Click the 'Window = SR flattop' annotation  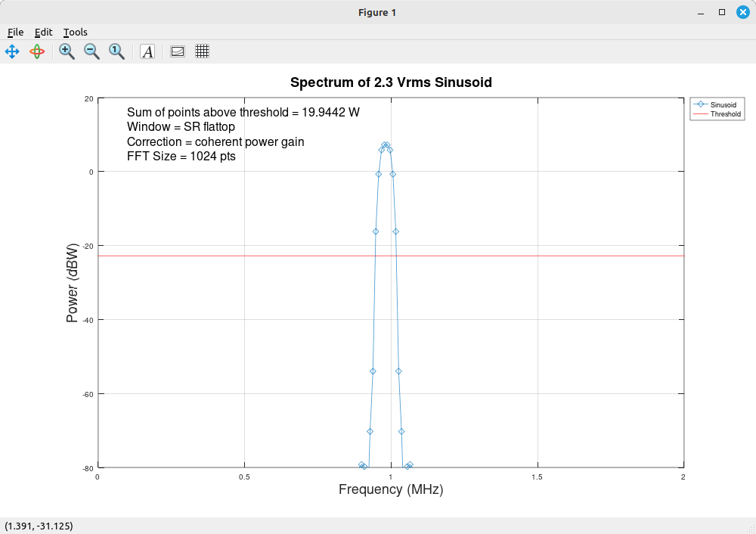click(x=181, y=126)
